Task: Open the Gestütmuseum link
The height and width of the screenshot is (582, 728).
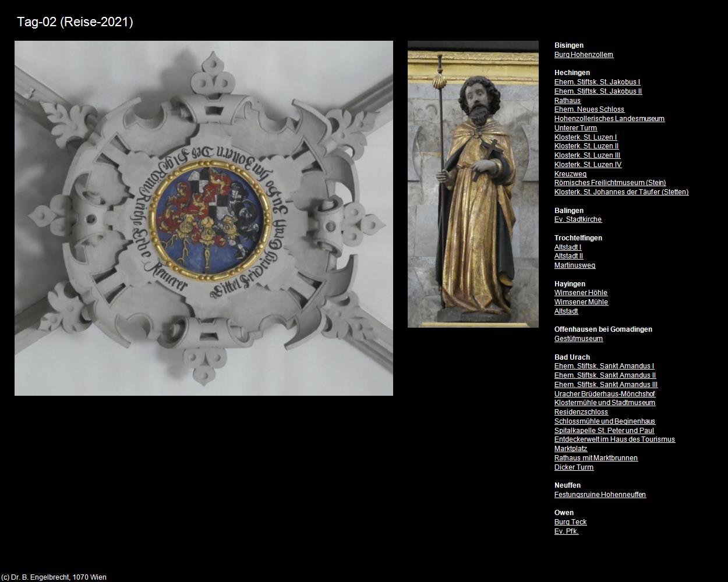Action: pyautogui.click(x=578, y=339)
